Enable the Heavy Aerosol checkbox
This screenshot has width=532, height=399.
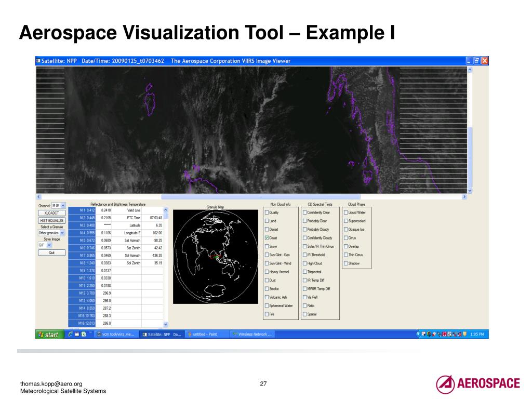[x=267, y=271]
